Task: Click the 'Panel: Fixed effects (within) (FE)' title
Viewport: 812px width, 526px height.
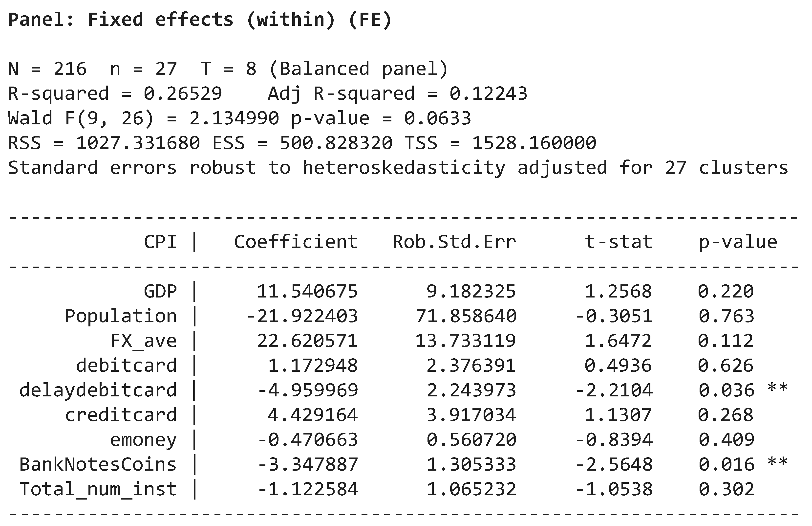Action: pos(200,20)
